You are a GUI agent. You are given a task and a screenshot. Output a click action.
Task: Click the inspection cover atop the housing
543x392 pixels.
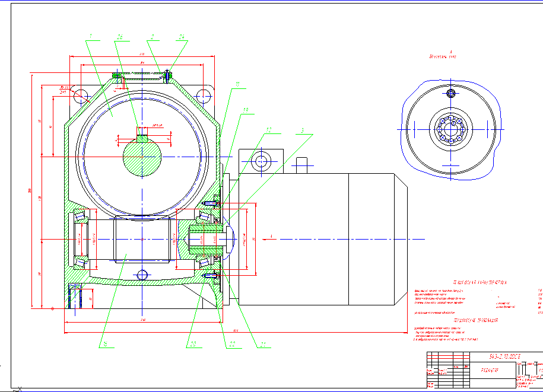tap(142, 75)
